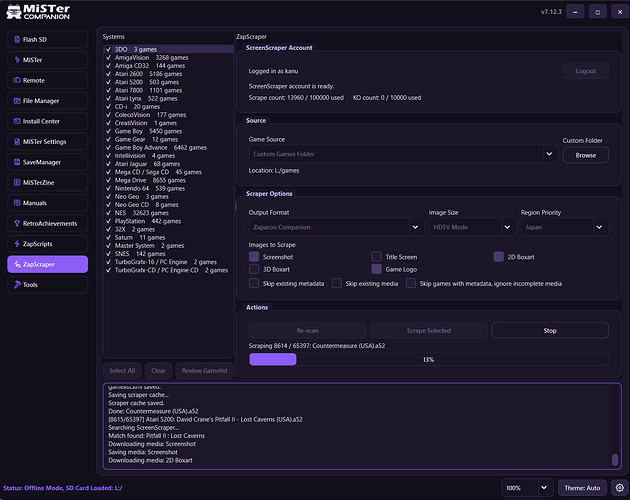
Task: Click the Flash SD sidebar icon
Action: (x=17, y=39)
